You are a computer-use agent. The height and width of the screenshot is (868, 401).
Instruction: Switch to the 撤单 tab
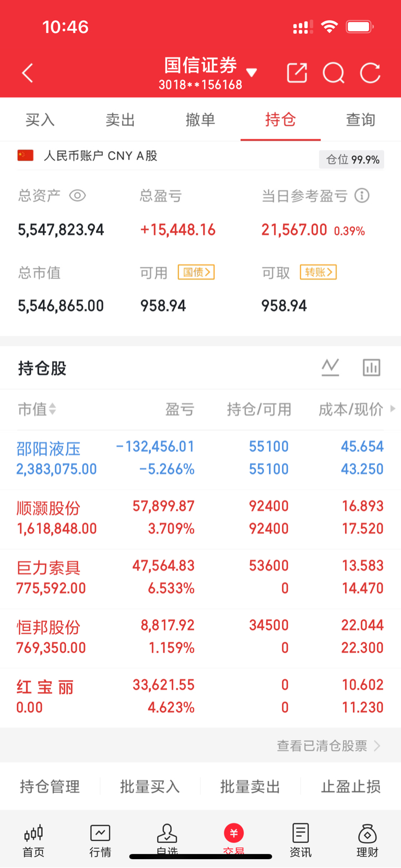200,120
